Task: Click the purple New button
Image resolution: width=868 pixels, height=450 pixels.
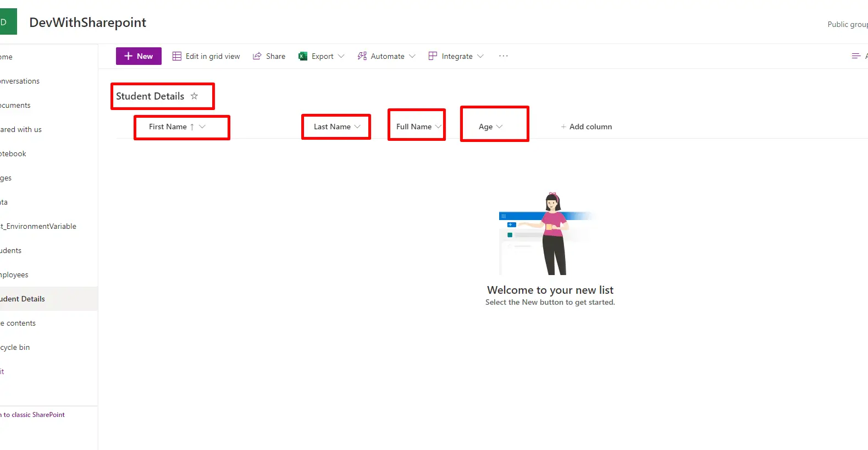Action: [139, 56]
